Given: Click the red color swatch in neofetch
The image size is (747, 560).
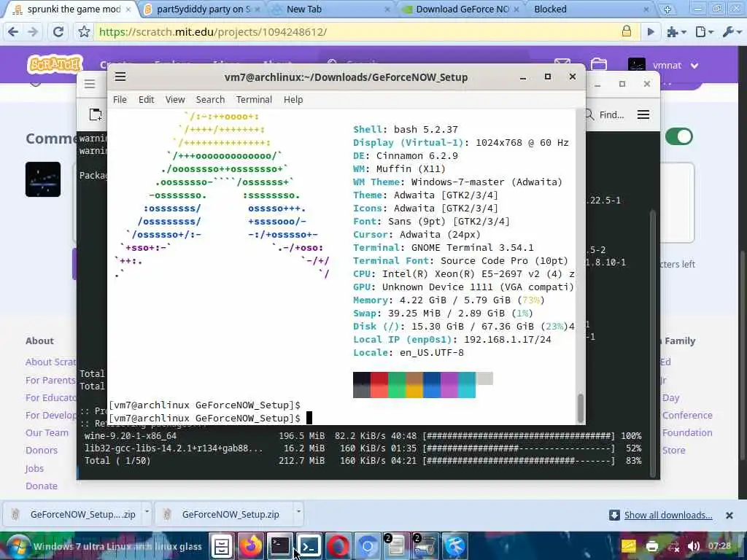Looking at the screenshot, I should (x=379, y=385).
